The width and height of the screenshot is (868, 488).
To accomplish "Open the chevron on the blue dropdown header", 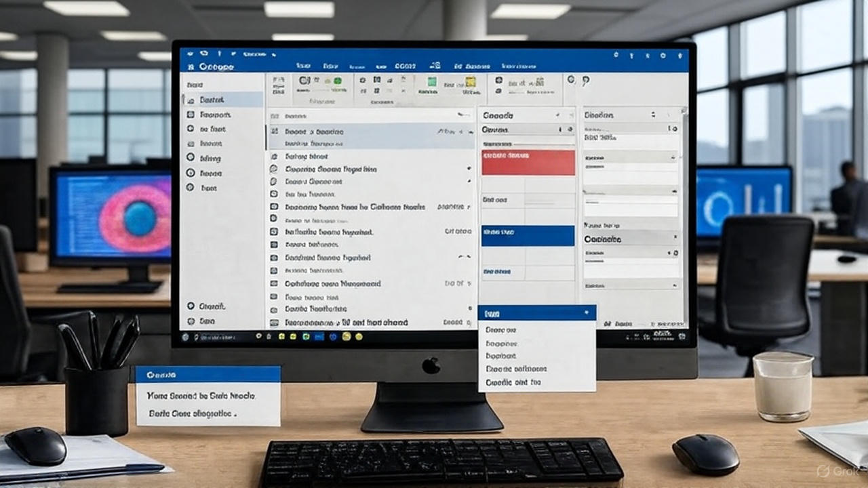I will point(587,312).
